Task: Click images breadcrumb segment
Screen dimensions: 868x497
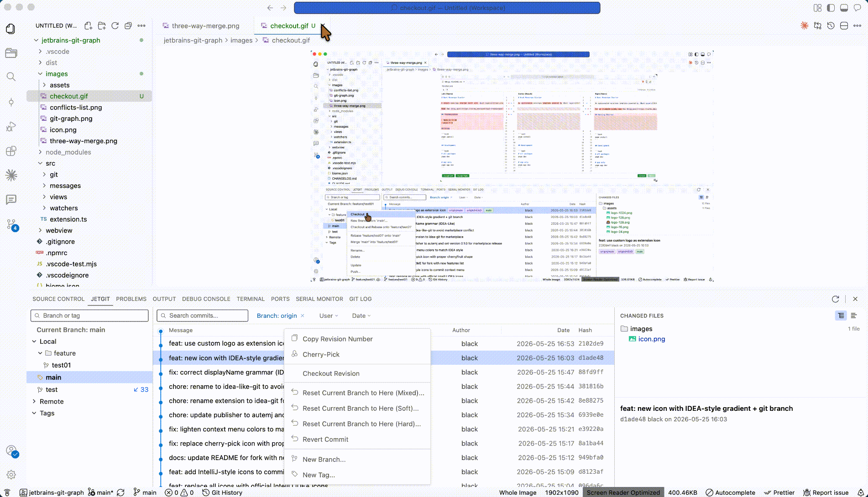Action: (241, 40)
